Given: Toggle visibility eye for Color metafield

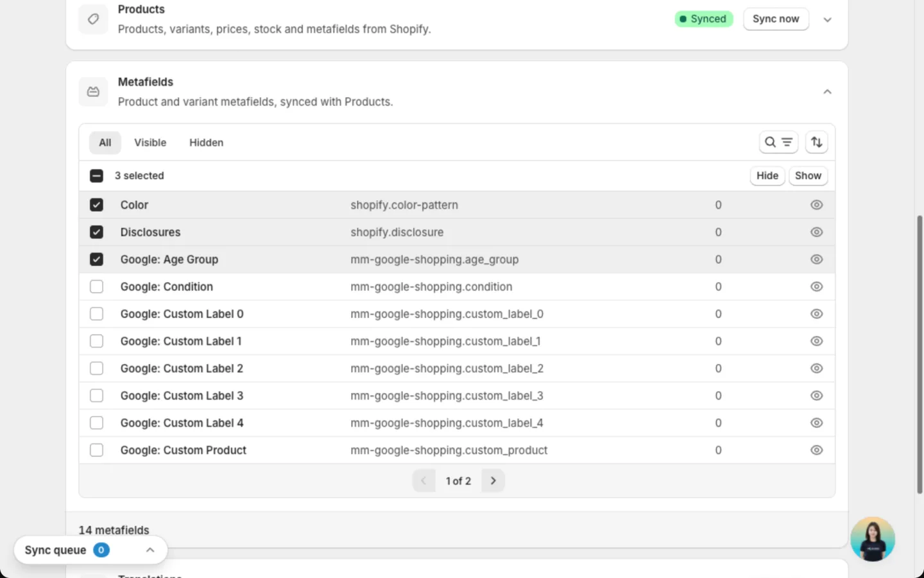Looking at the screenshot, I should pyautogui.click(x=816, y=205).
